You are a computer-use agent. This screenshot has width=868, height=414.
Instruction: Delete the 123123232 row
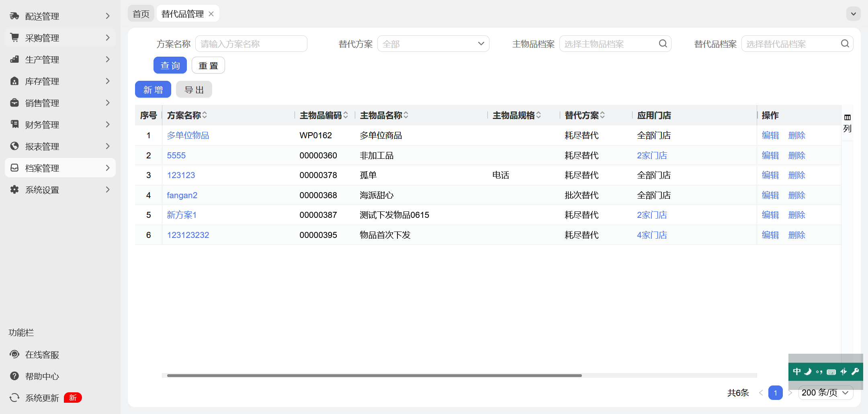coord(797,235)
